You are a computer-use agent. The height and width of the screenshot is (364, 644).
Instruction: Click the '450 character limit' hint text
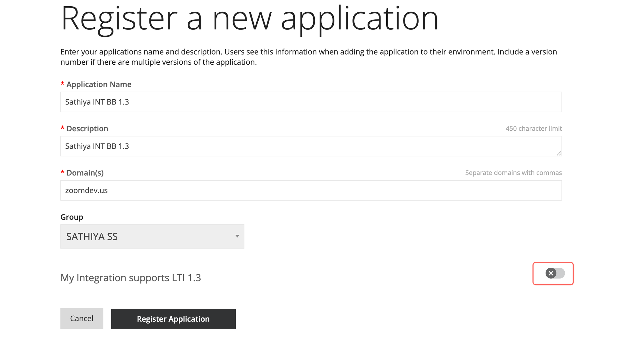pyautogui.click(x=534, y=129)
